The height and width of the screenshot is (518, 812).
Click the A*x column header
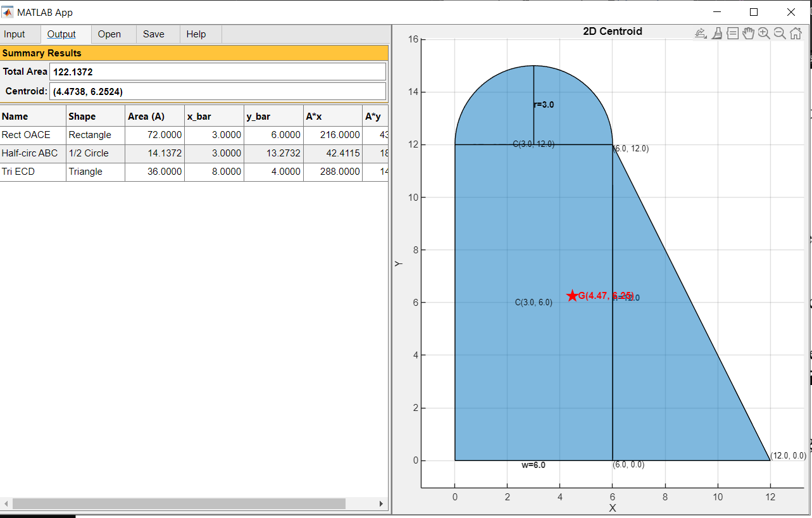point(333,117)
